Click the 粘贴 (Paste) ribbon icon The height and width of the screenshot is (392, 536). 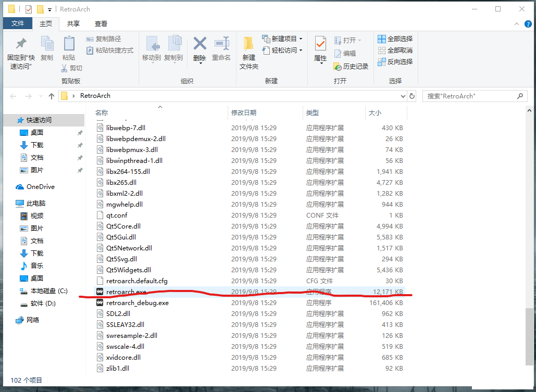[x=69, y=48]
